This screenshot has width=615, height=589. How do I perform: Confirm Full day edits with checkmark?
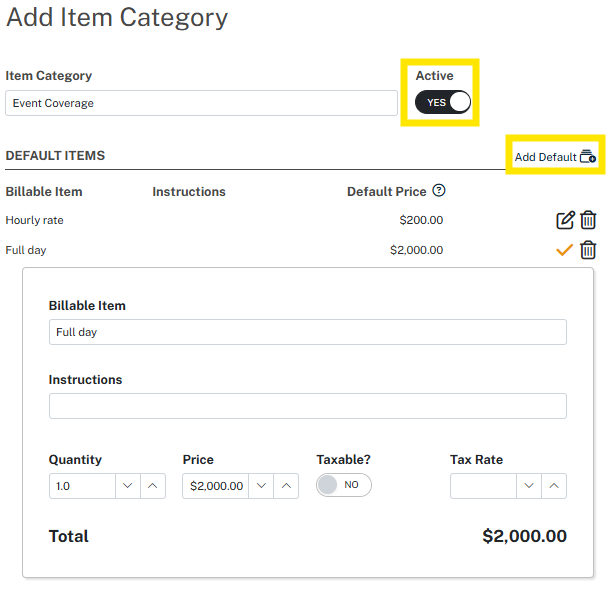(564, 250)
